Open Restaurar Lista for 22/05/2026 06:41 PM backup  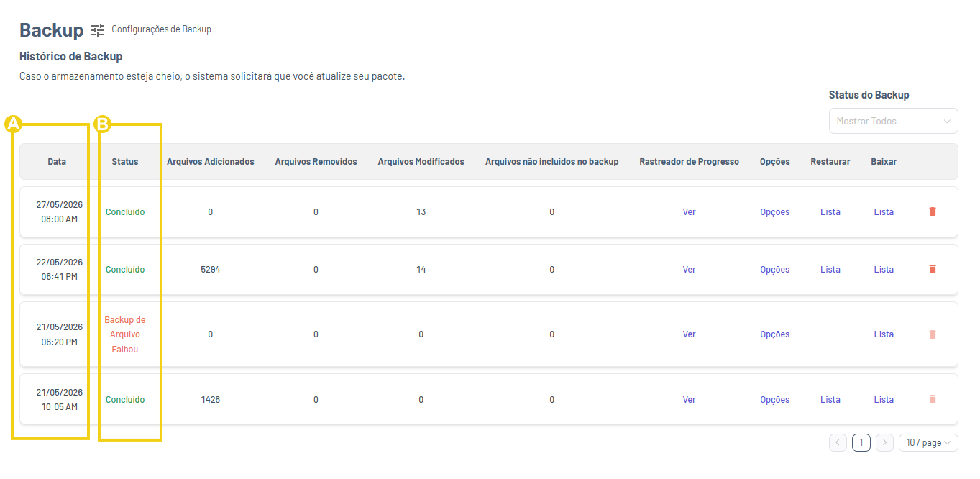tap(830, 270)
